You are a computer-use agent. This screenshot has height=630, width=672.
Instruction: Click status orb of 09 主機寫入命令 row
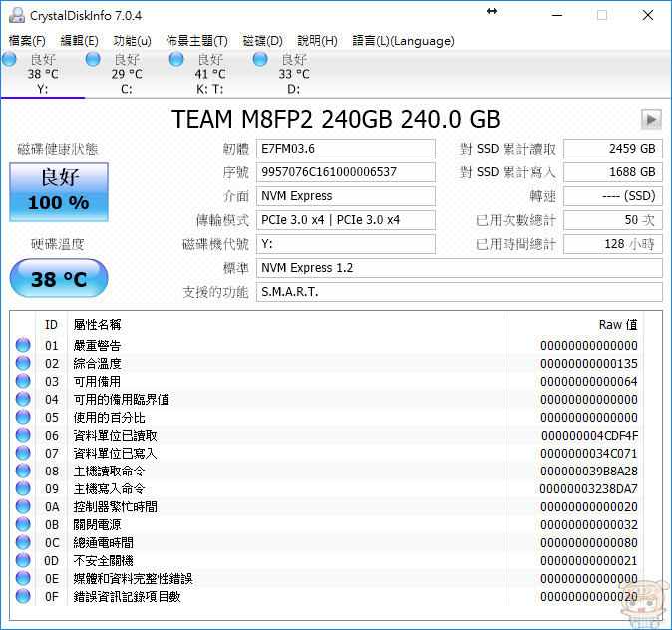(23, 488)
